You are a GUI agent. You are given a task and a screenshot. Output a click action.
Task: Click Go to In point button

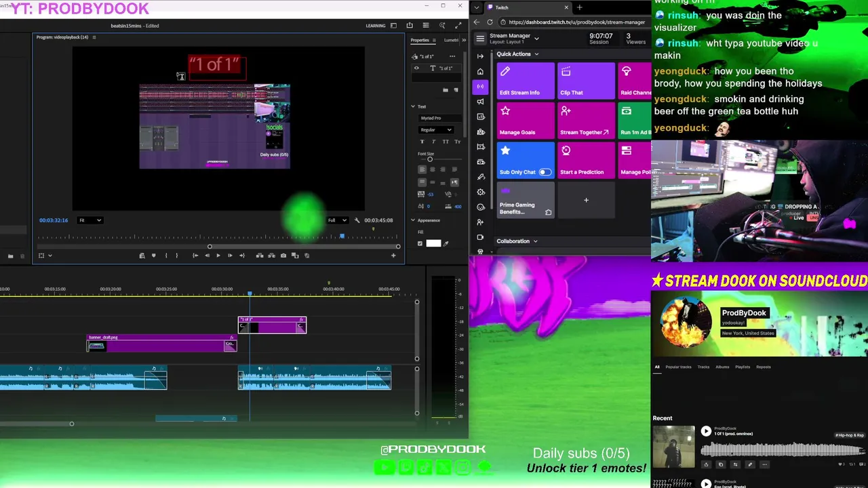pos(195,256)
